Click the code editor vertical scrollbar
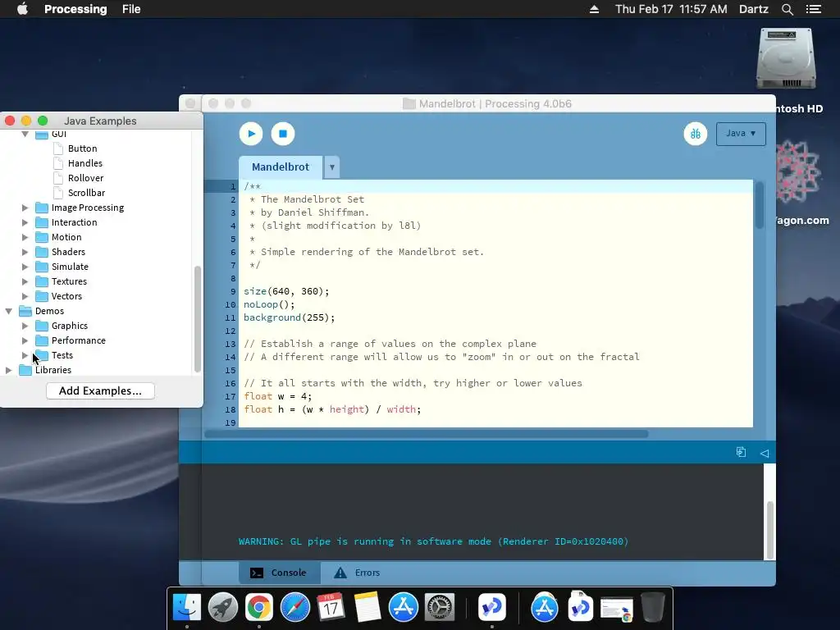This screenshot has height=630, width=840. [x=760, y=205]
